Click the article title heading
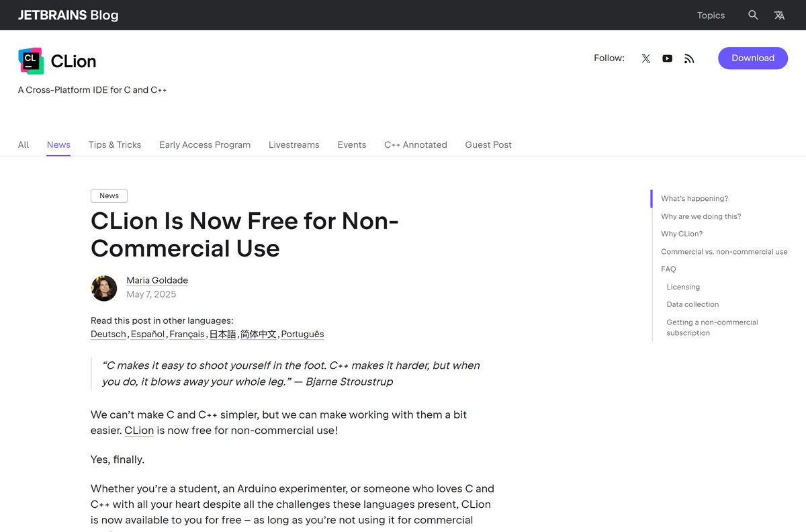 pos(245,234)
